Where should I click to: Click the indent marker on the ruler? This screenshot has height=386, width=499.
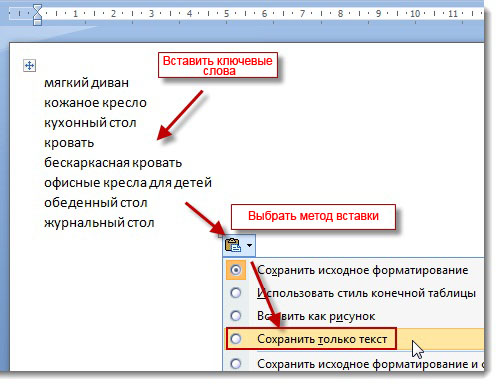tap(38, 14)
